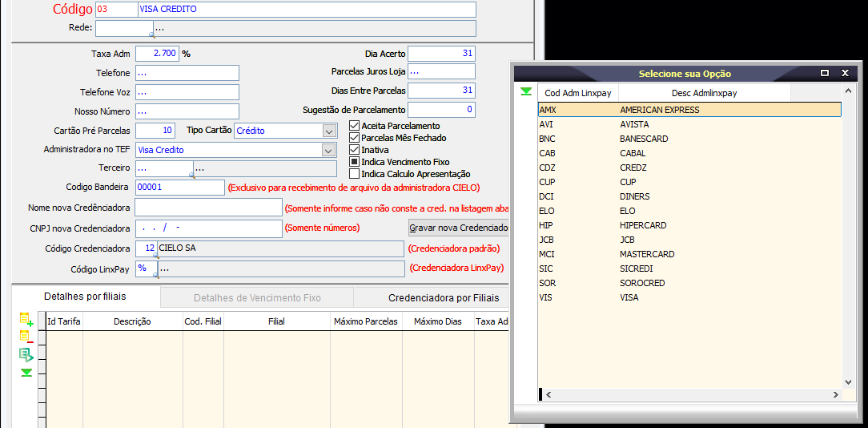
Task: Click the green export arrow icon beside the grid
Action: 26,355
